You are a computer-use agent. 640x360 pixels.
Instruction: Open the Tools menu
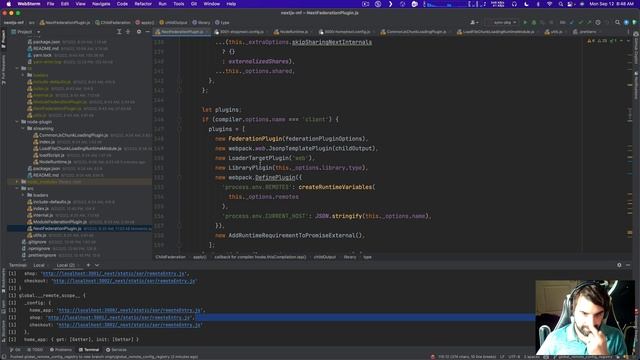(179, 4)
